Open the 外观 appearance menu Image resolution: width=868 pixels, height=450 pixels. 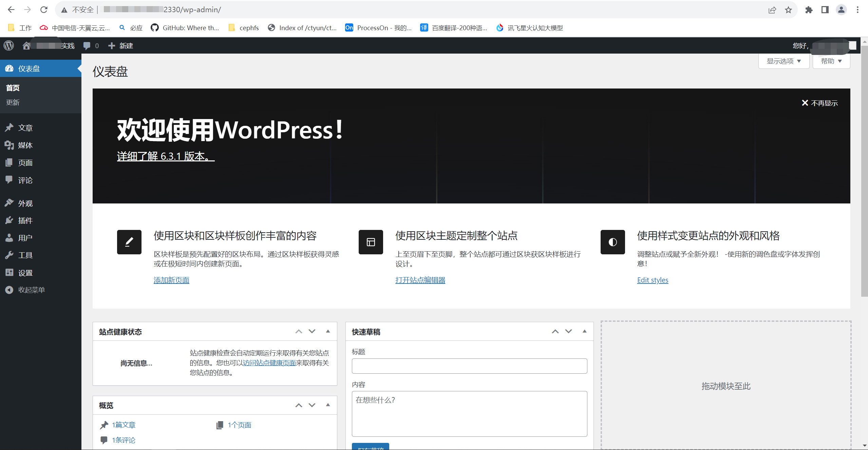point(25,203)
